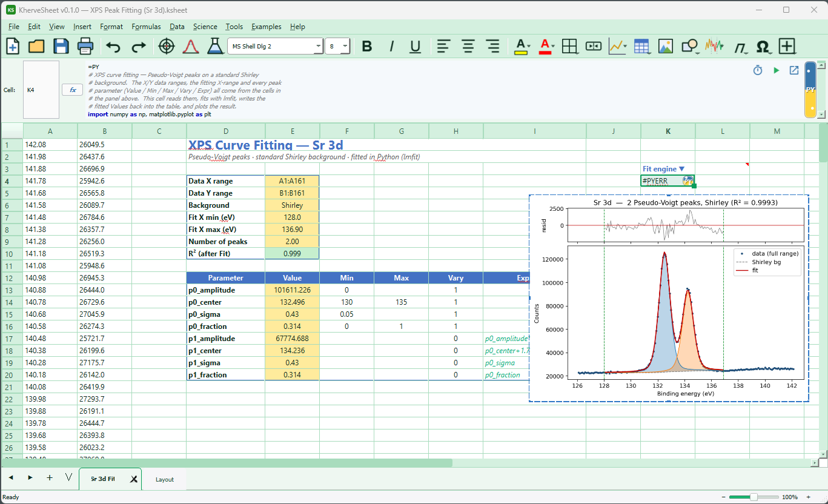The height and width of the screenshot is (504, 828).
Task: Click the fx function button
Action: pos(73,90)
